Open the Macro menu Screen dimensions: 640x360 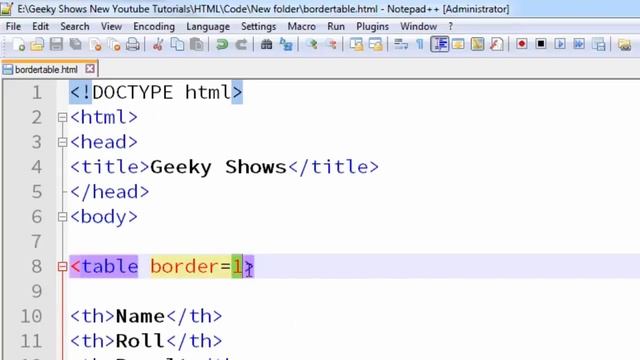coord(302,27)
